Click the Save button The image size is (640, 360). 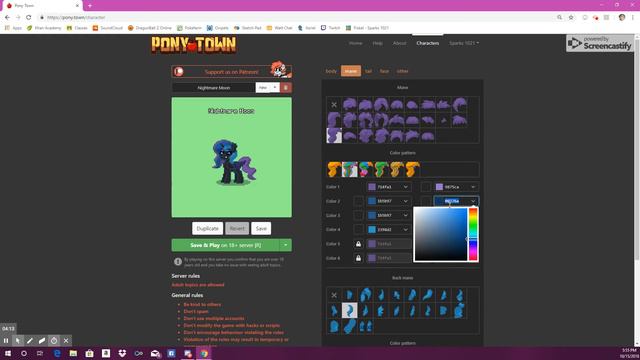[261, 229]
